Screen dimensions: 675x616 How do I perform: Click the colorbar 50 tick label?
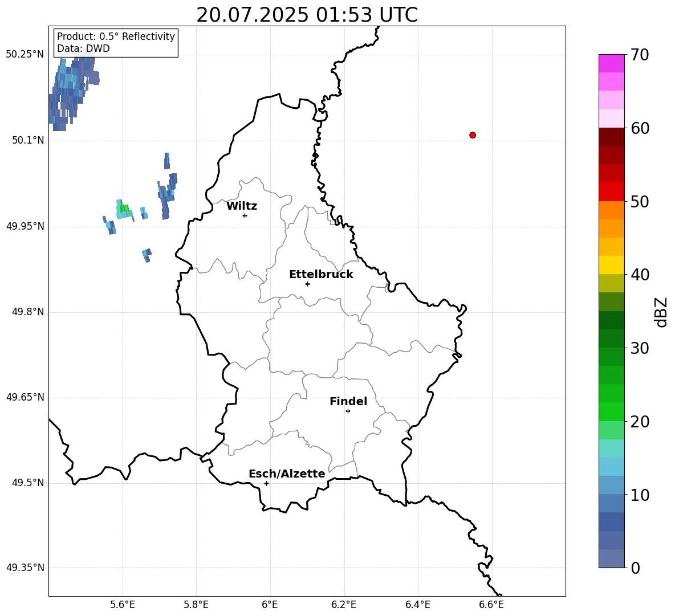[x=640, y=201]
